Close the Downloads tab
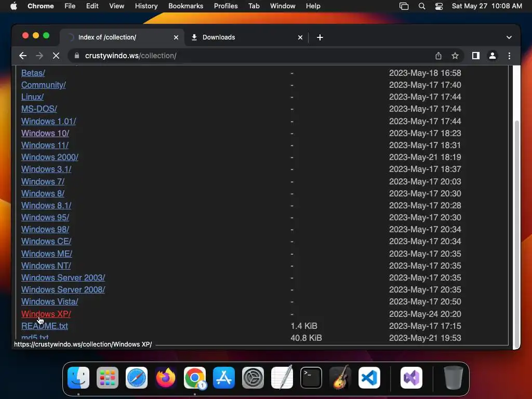 tap(300, 37)
